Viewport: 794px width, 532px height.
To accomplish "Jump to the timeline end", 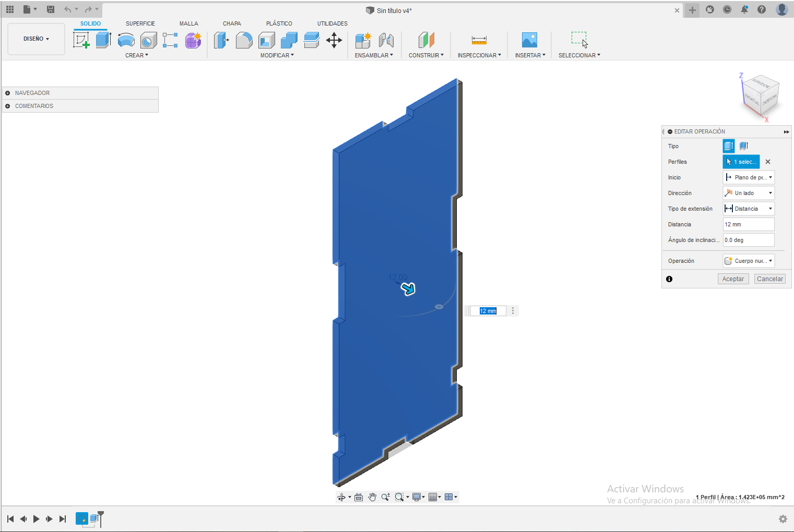I will click(63, 519).
